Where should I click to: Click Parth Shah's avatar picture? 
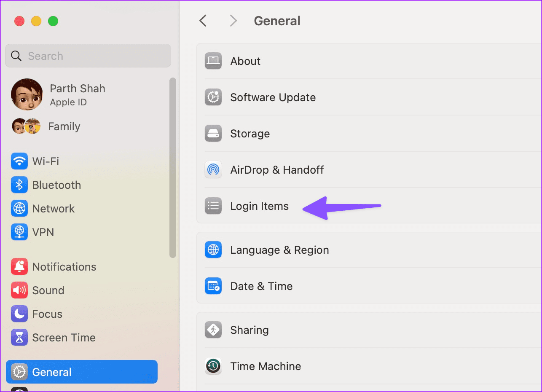click(x=27, y=94)
